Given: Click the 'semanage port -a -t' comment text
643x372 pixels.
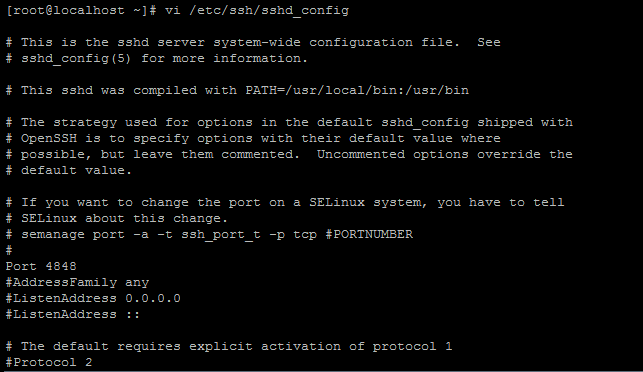Looking at the screenshot, I should pos(97,234).
